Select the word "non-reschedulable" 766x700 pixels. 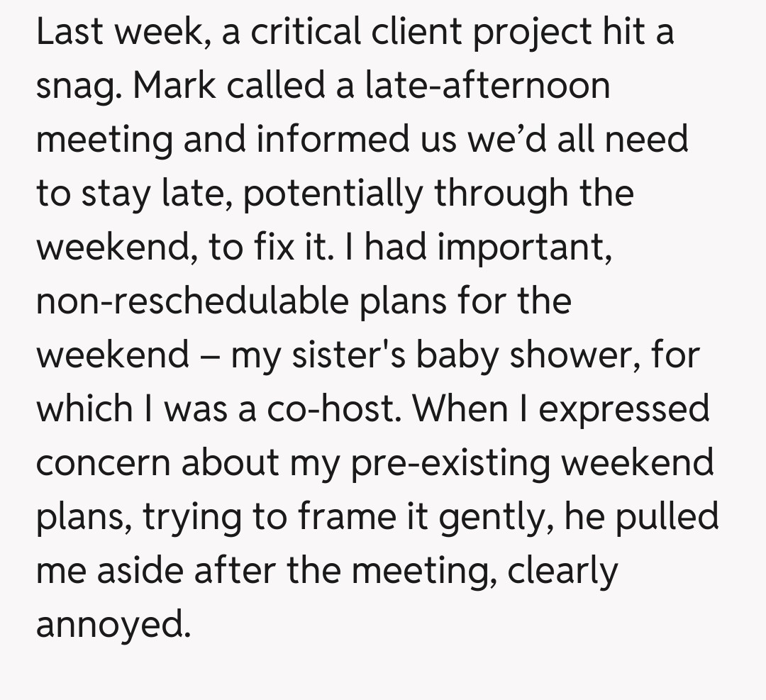click(192, 301)
